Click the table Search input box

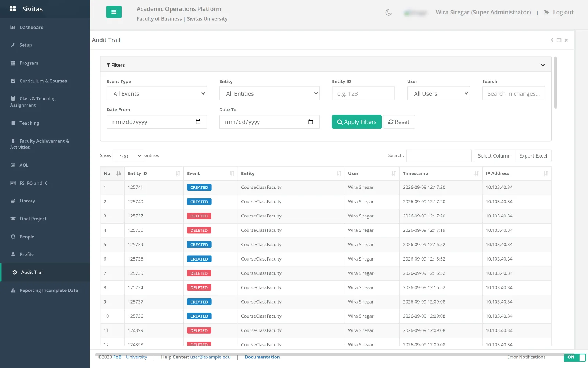(x=439, y=156)
